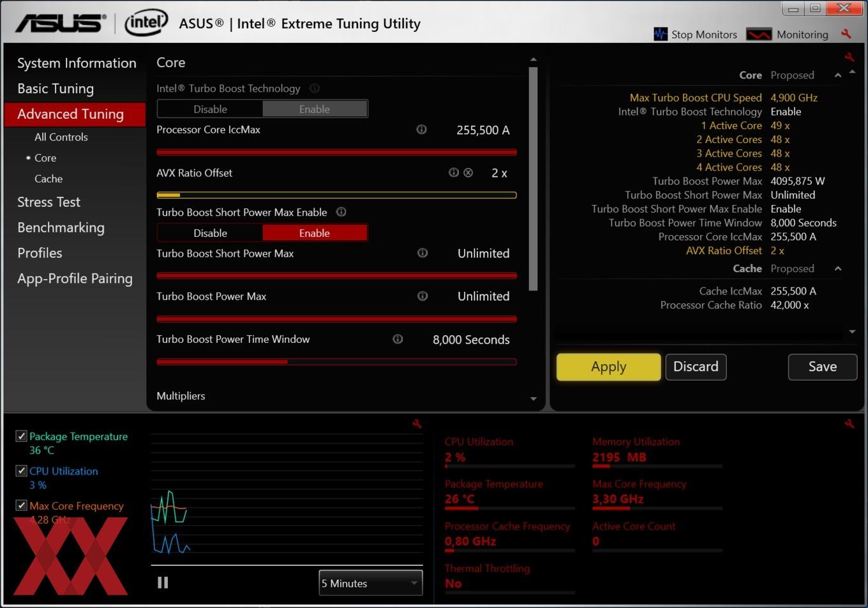The image size is (868, 608).
Task: Open App-Profile Pairing
Action: 75,278
